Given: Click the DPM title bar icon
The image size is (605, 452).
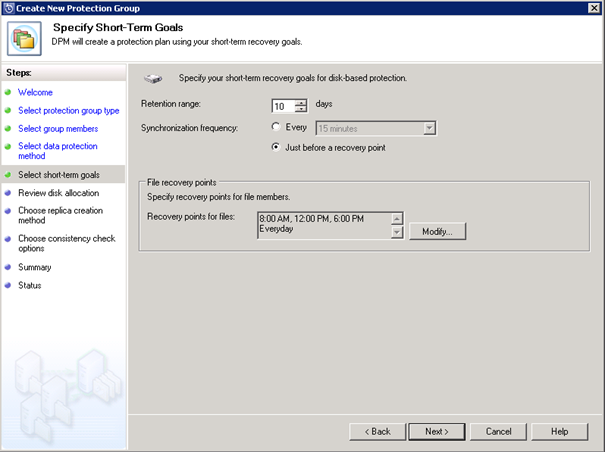Looking at the screenshot, I should point(8,8).
